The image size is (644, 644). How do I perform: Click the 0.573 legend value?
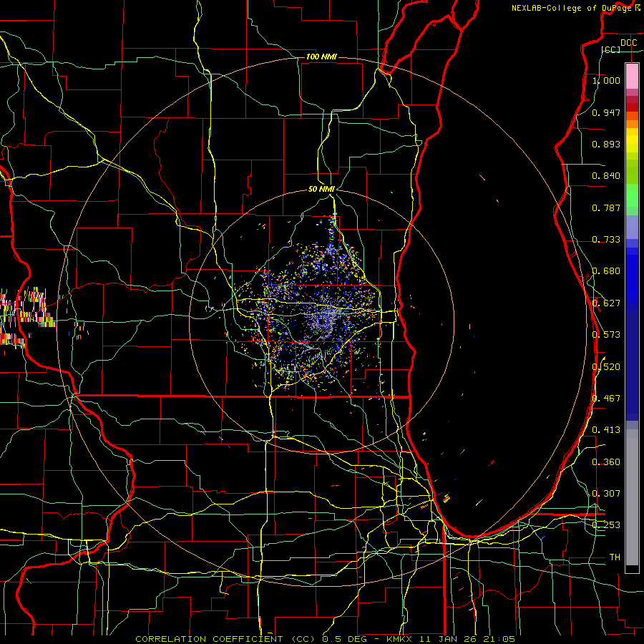pyautogui.click(x=606, y=335)
